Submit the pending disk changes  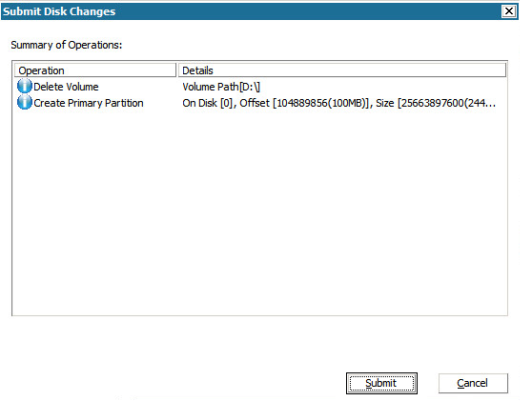(x=381, y=383)
